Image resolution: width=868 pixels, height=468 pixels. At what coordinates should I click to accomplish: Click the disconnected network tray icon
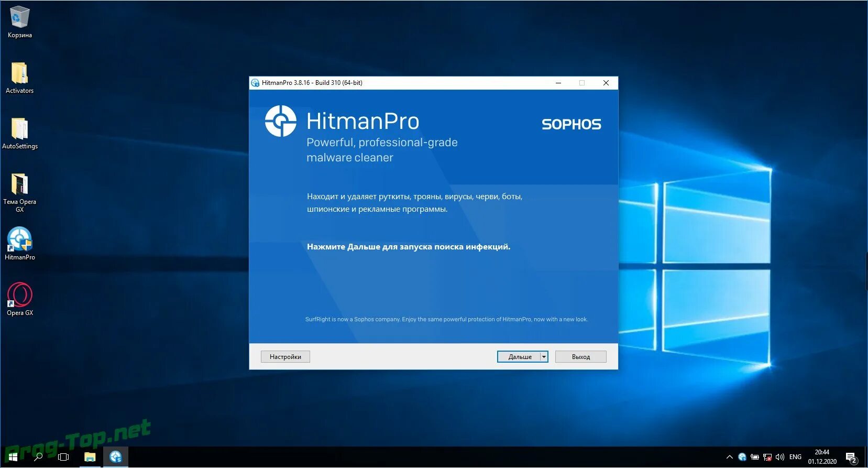pyautogui.click(x=767, y=457)
